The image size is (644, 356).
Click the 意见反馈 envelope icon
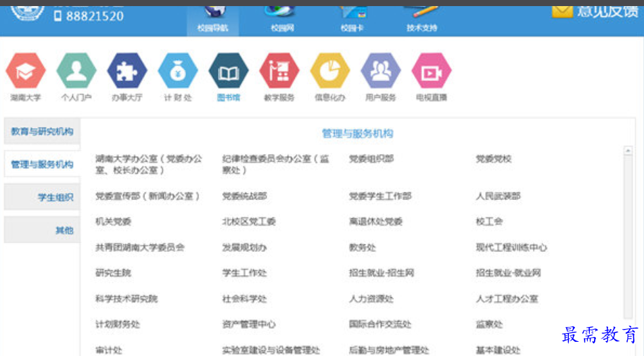(562, 11)
